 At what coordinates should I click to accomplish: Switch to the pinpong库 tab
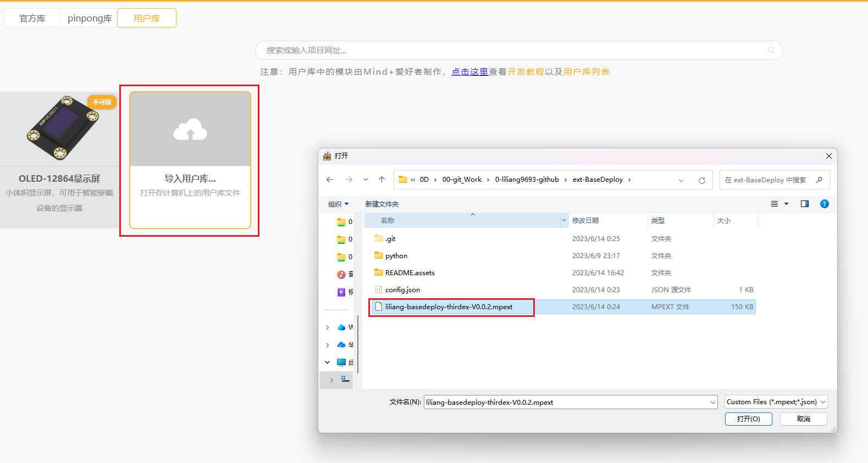(90, 18)
